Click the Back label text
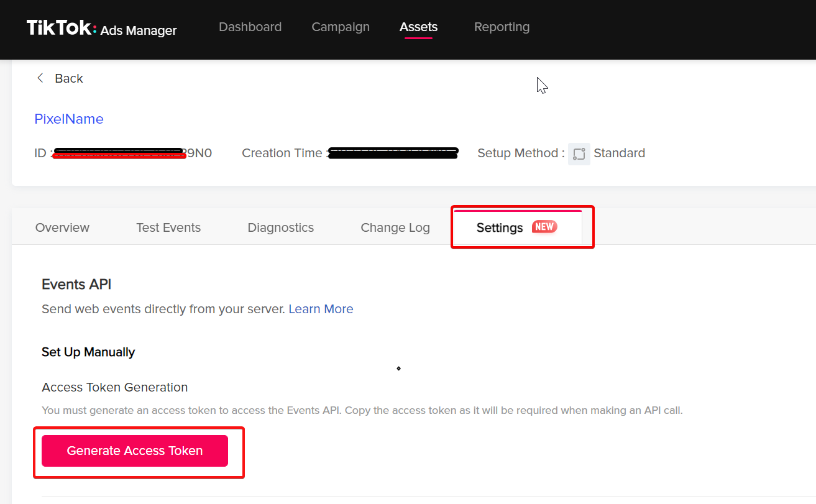 pyautogui.click(x=69, y=78)
